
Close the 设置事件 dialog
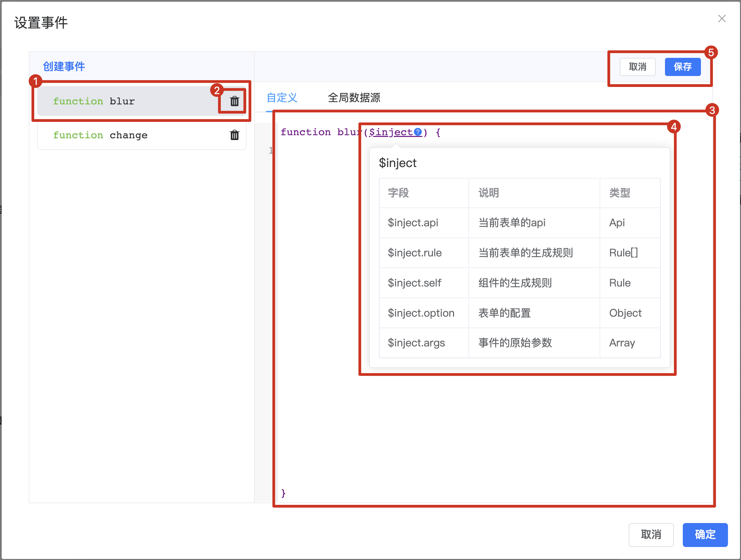click(722, 18)
